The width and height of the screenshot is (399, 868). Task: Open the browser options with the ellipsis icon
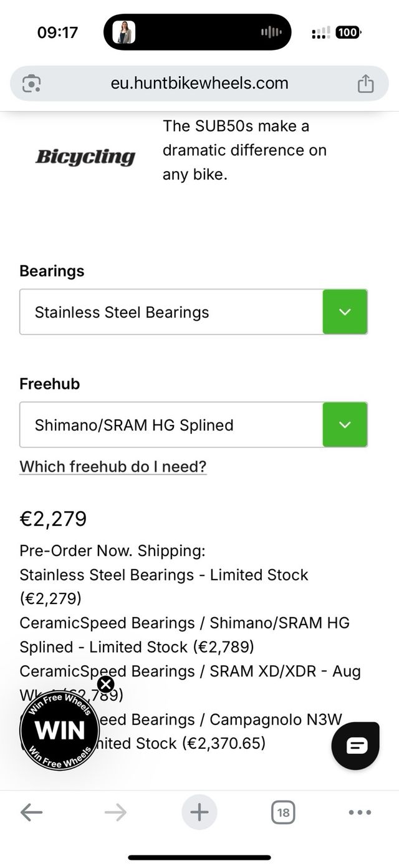359,812
